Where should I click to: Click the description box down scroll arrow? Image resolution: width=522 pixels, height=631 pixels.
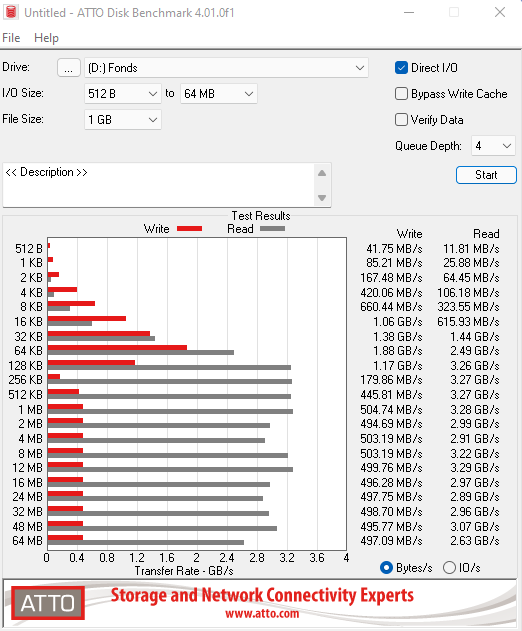pos(322,198)
